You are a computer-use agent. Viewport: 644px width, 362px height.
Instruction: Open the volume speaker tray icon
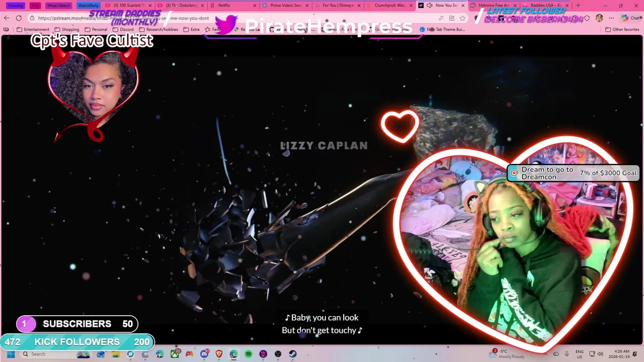(600, 354)
